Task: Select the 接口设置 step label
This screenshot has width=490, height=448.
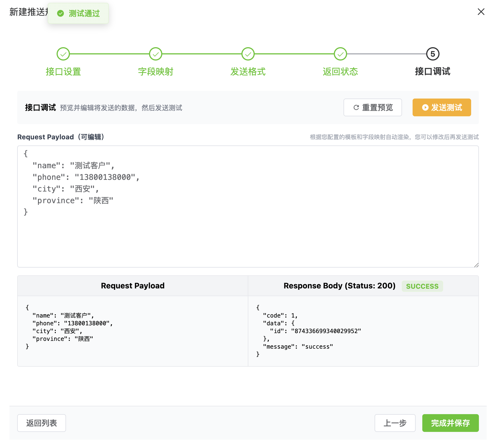Action: click(63, 72)
